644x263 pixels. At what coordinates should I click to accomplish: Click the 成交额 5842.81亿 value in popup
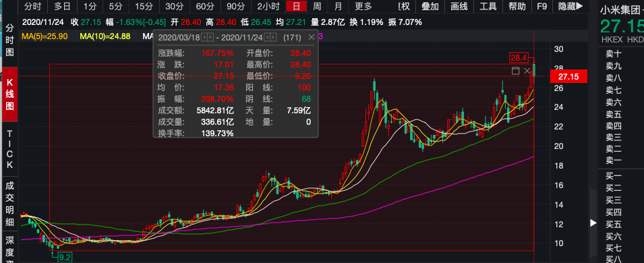[x=215, y=111]
